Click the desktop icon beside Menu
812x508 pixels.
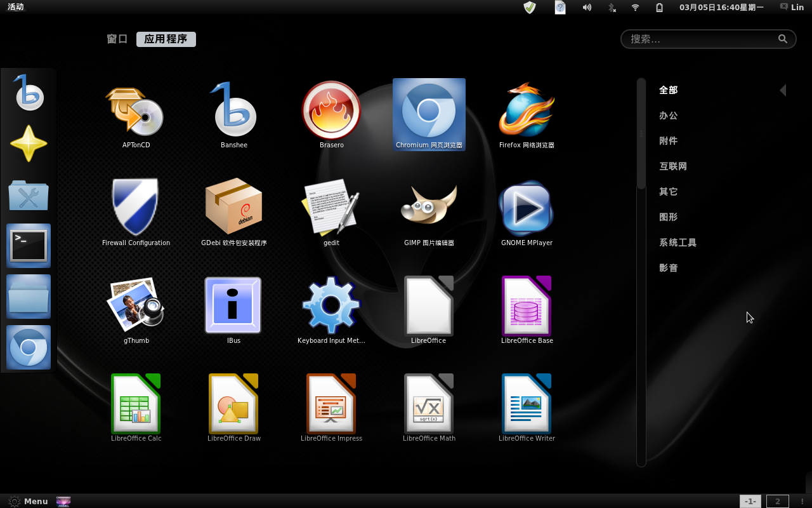(63, 501)
